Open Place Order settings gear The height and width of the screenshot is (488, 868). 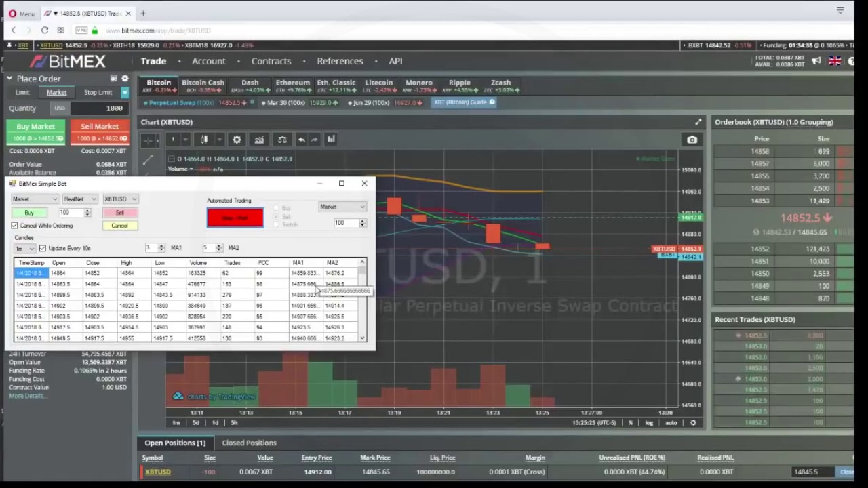[125, 79]
